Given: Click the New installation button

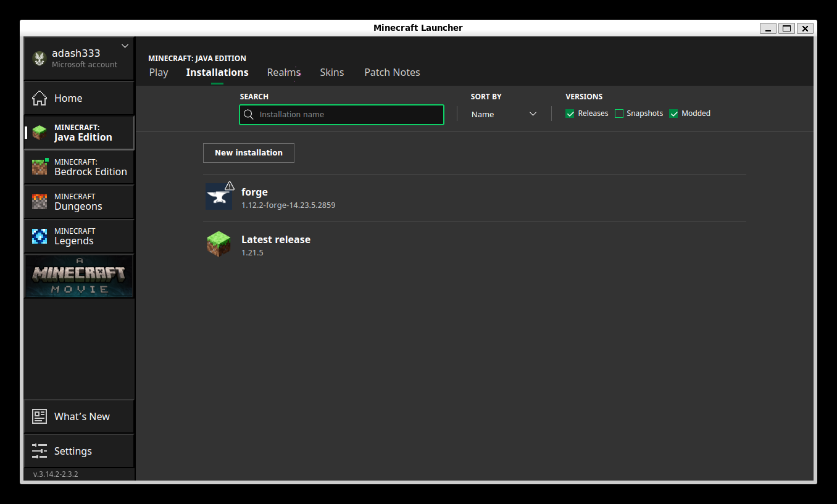Looking at the screenshot, I should click(x=249, y=153).
